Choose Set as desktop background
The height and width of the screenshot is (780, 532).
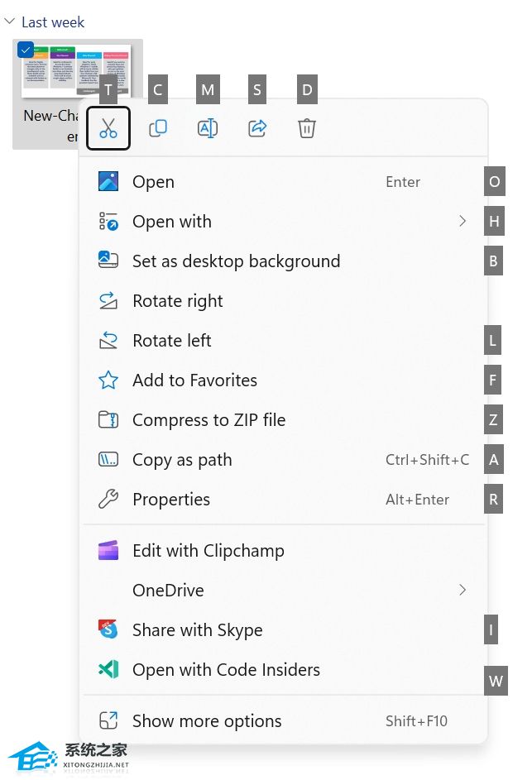click(236, 261)
